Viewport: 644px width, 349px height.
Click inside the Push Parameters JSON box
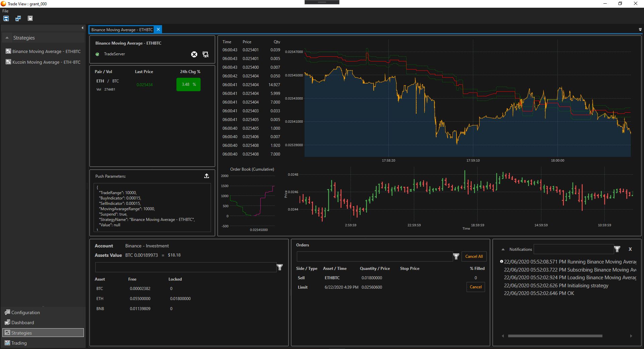(152, 208)
